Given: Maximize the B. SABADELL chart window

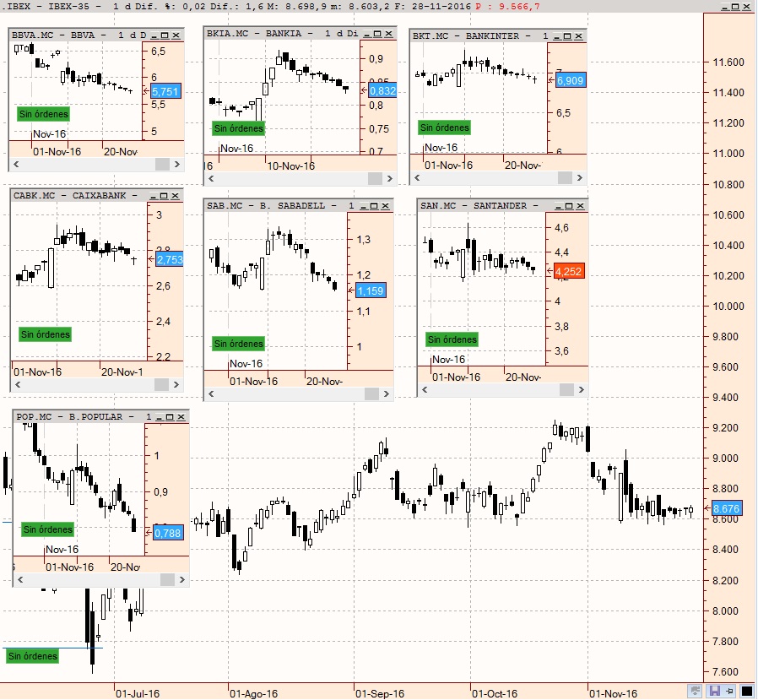Looking at the screenshot, I should 374,206.
